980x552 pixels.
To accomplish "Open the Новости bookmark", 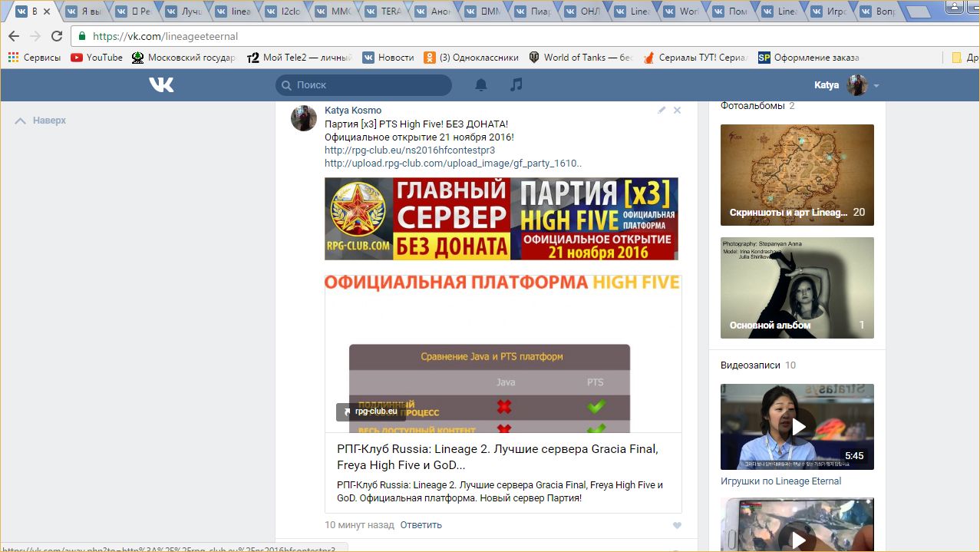I will point(388,58).
